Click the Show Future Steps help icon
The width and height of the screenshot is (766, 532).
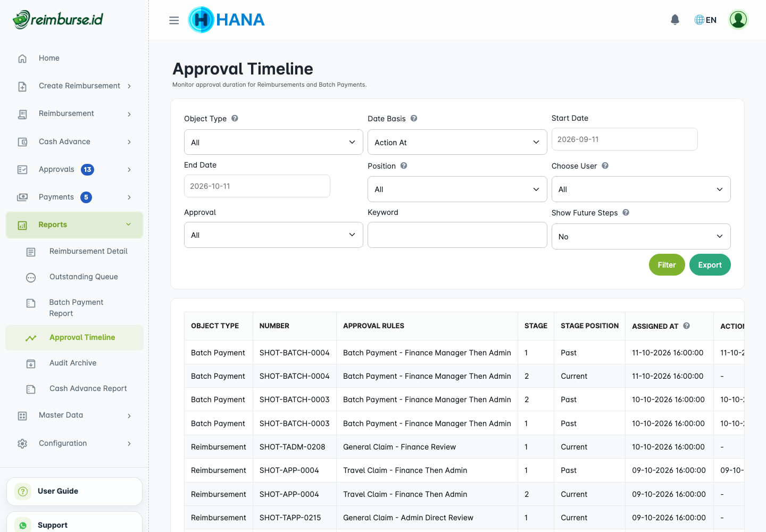pyautogui.click(x=626, y=212)
